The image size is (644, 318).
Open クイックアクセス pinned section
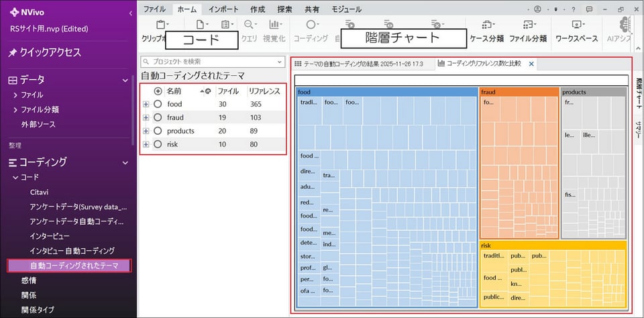click(45, 52)
